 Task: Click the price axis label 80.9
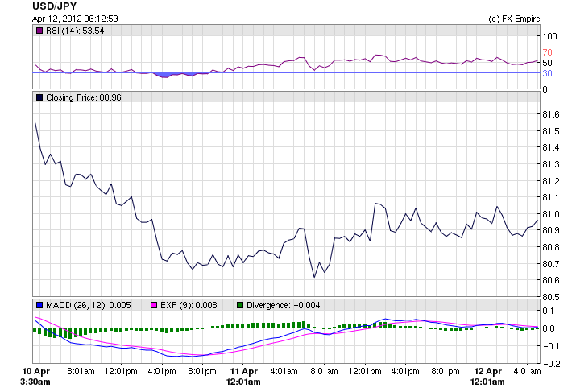(x=551, y=230)
